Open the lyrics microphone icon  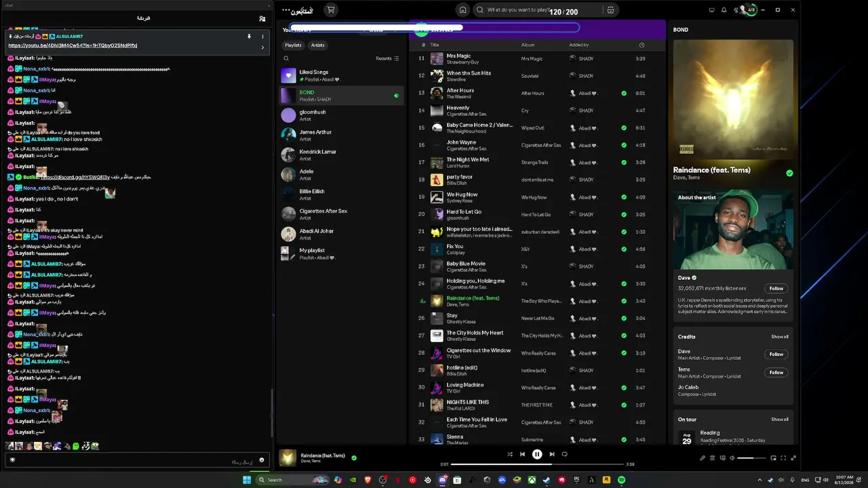pyautogui.click(x=703, y=458)
